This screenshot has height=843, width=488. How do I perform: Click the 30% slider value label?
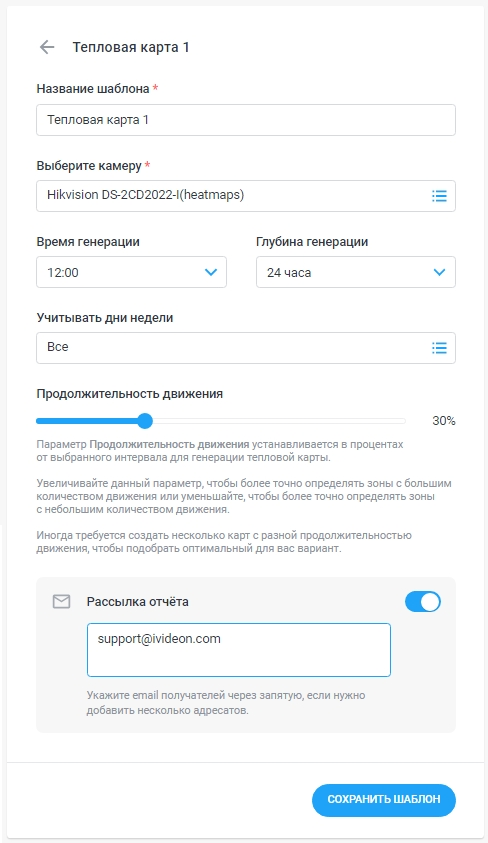click(443, 421)
